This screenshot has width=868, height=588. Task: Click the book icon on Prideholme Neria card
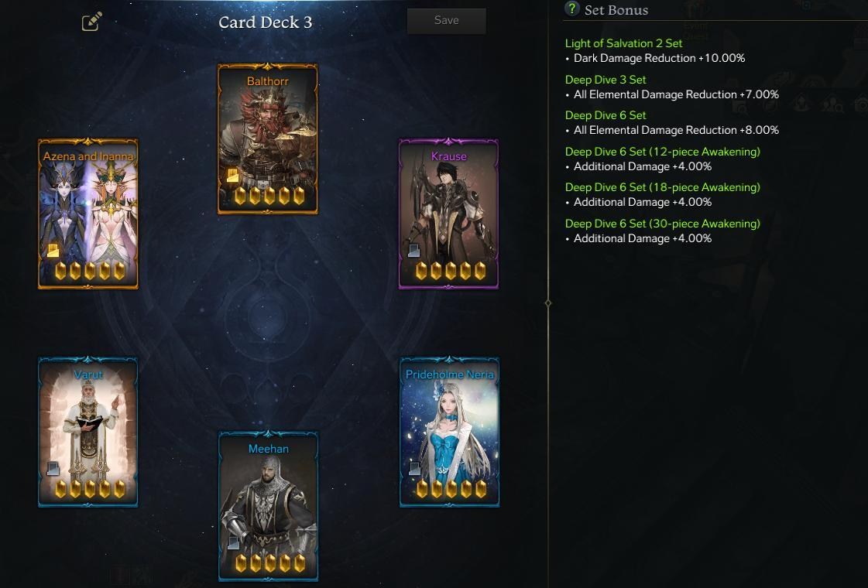coord(414,469)
